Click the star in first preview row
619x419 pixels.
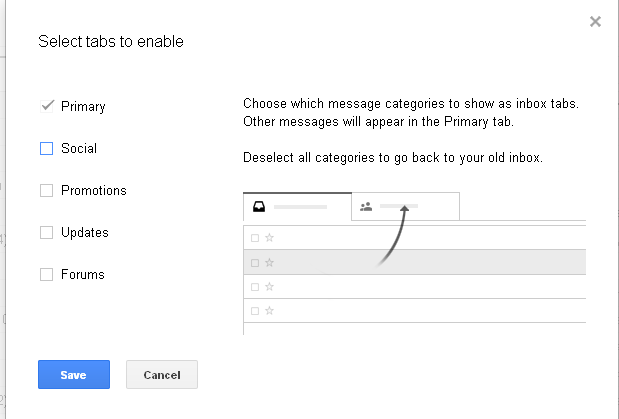click(x=269, y=238)
